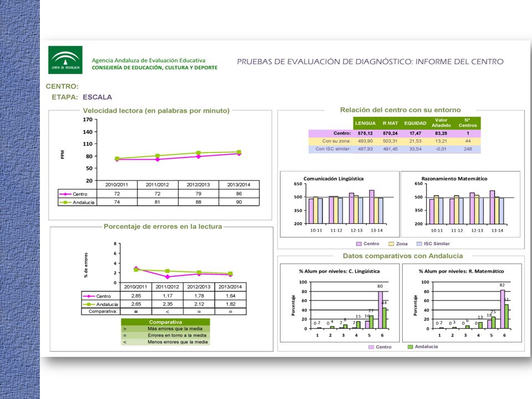The image size is (532, 399).
Task: Click the Valor Añadido column header
Action: [441, 123]
